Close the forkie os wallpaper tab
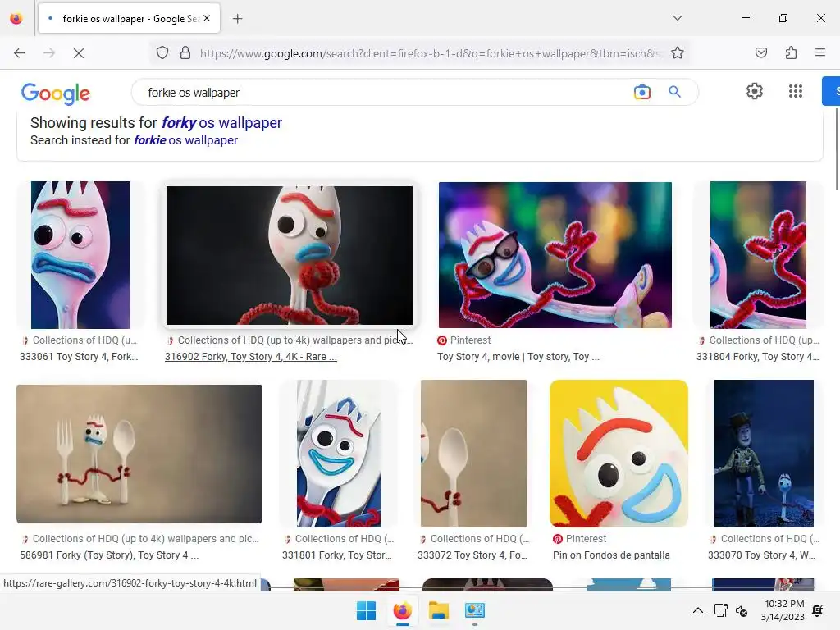Viewport: 840px width, 630px height. click(x=207, y=18)
